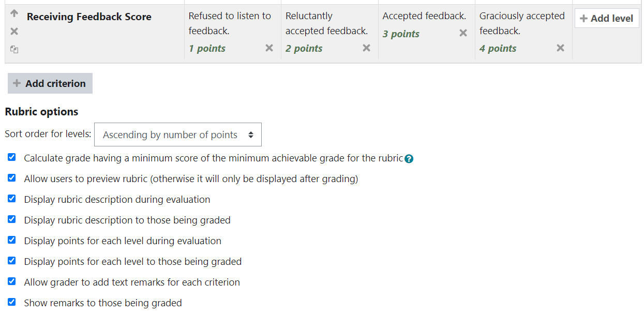Edit the Receiving Feedback Score criterion name
644x313 pixels.
point(89,17)
